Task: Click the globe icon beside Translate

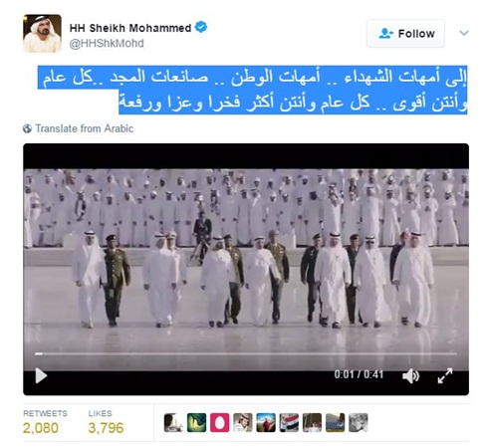Action: pos(27,128)
